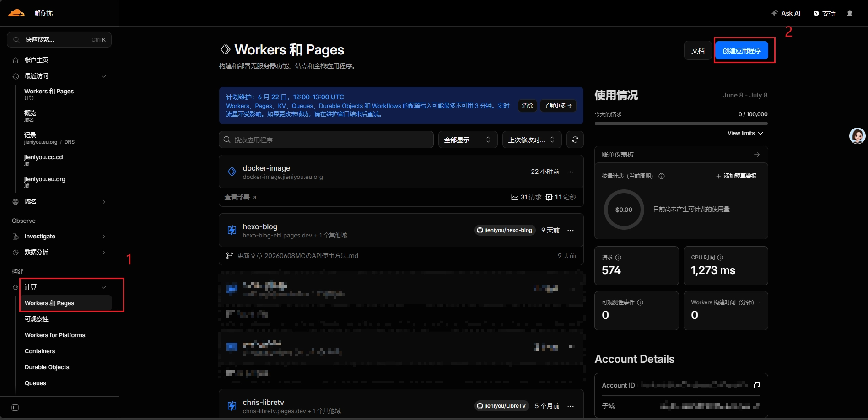Click the 解你忧 account name

43,13
